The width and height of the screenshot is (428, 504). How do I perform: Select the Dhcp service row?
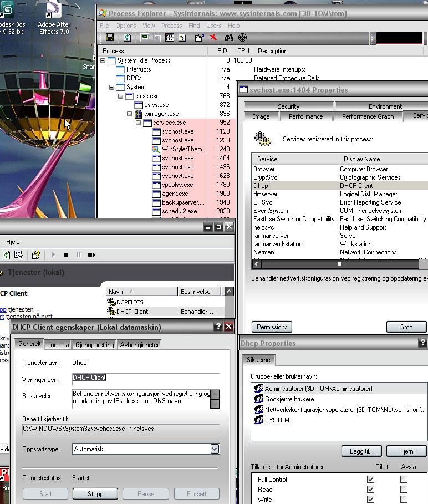[x=340, y=186]
